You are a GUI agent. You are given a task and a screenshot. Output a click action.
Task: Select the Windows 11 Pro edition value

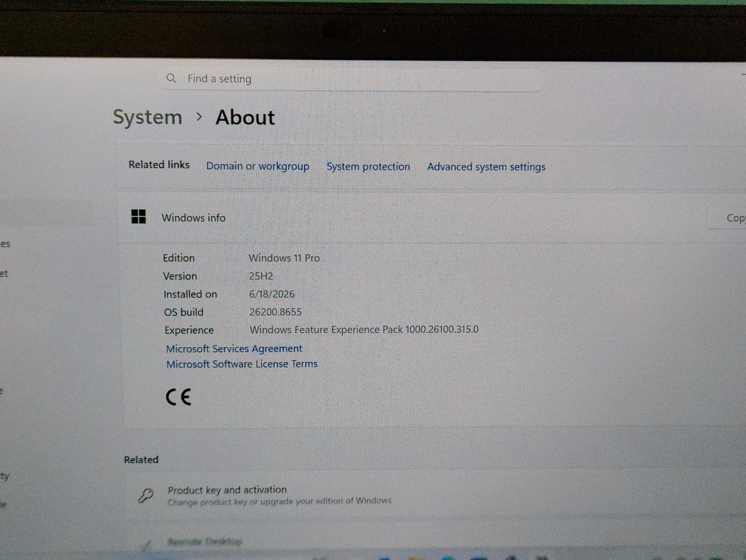[284, 258]
